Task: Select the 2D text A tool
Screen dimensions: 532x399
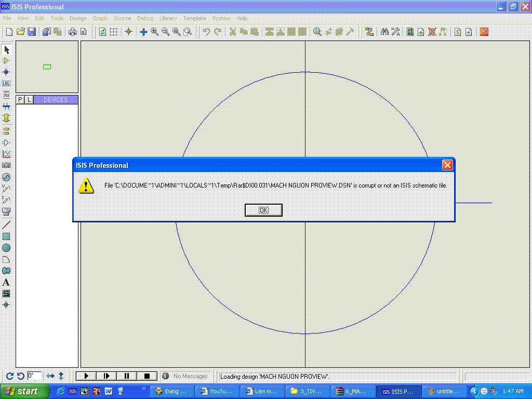Action: click(6, 282)
